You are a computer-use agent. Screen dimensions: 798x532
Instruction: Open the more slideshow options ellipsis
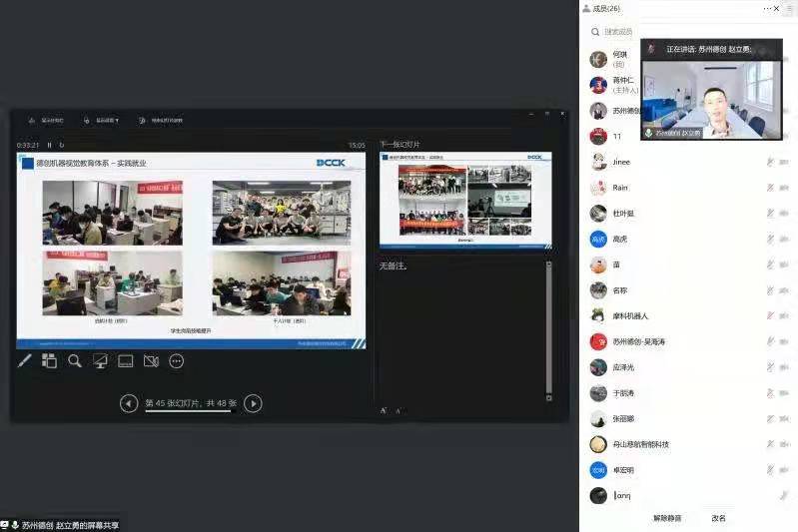point(177,360)
